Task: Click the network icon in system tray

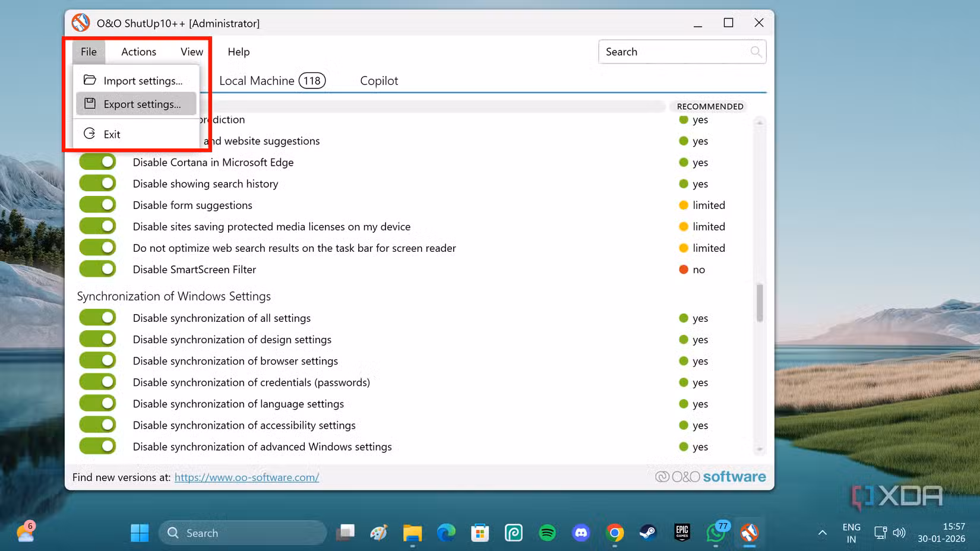Action: [880, 533]
